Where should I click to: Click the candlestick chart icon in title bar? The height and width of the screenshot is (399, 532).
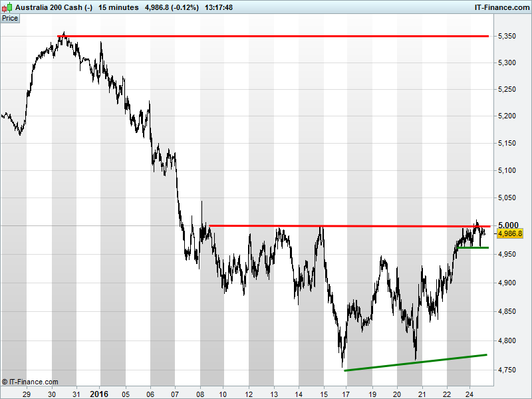7,7
